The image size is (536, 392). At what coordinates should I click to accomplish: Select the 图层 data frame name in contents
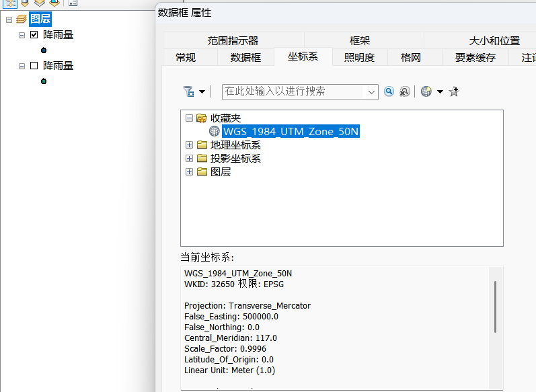click(x=40, y=19)
